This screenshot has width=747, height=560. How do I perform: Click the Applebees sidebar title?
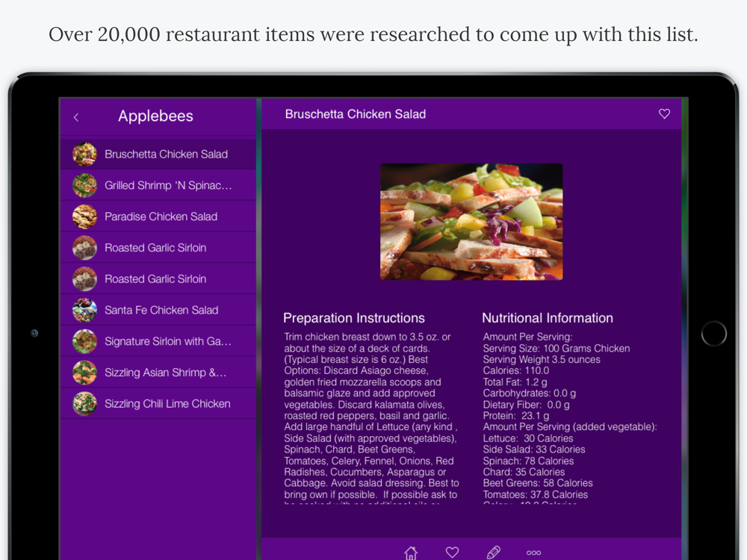[156, 116]
